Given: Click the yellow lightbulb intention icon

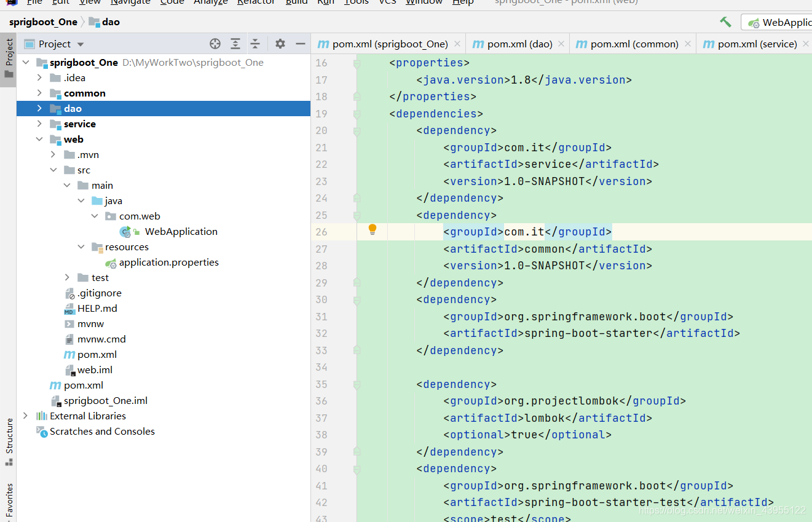Looking at the screenshot, I should [x=372, y=230].
